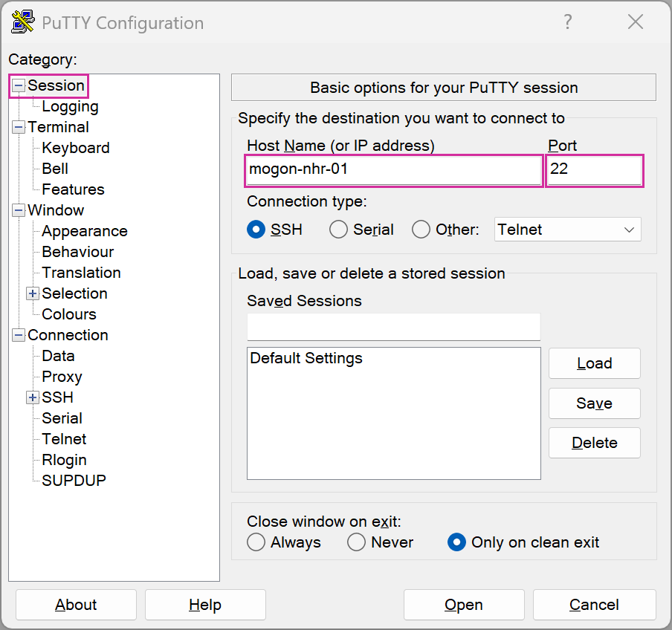The height and width of the screenshot is (630, 672).
Task: Choose Always for close window on exit
Action: pyautogui.click(x=256, y=542)
